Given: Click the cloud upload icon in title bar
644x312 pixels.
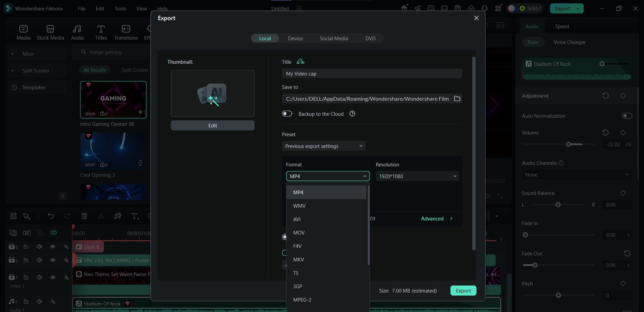Looking at the screenshot, I should pyautogui.click(x=471, y=8).
